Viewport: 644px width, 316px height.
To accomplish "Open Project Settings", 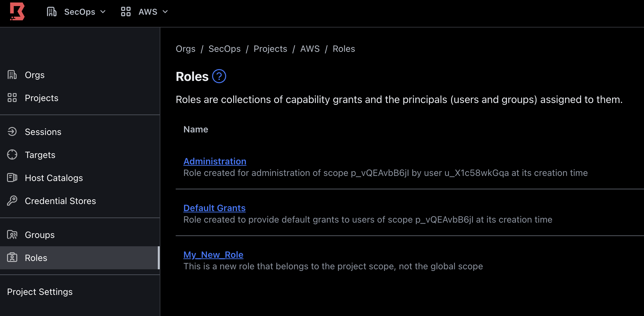I will 40,291.
